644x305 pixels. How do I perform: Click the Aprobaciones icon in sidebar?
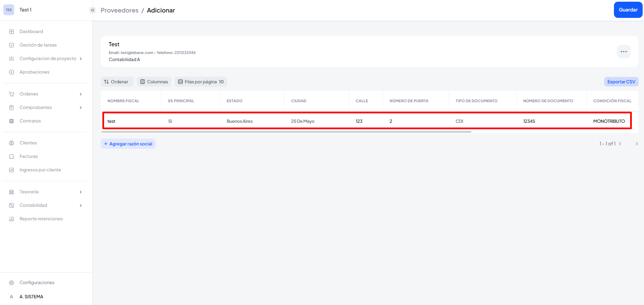(x=11, y=72)
